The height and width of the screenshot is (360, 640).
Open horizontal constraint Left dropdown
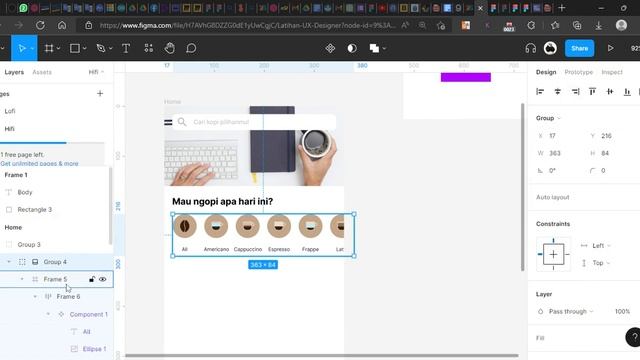point(601,246)
